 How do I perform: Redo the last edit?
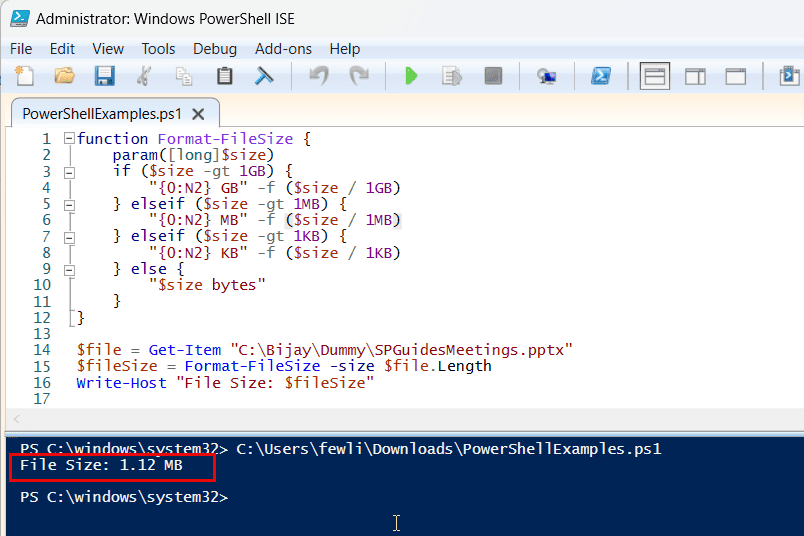[x=359, y=76]
